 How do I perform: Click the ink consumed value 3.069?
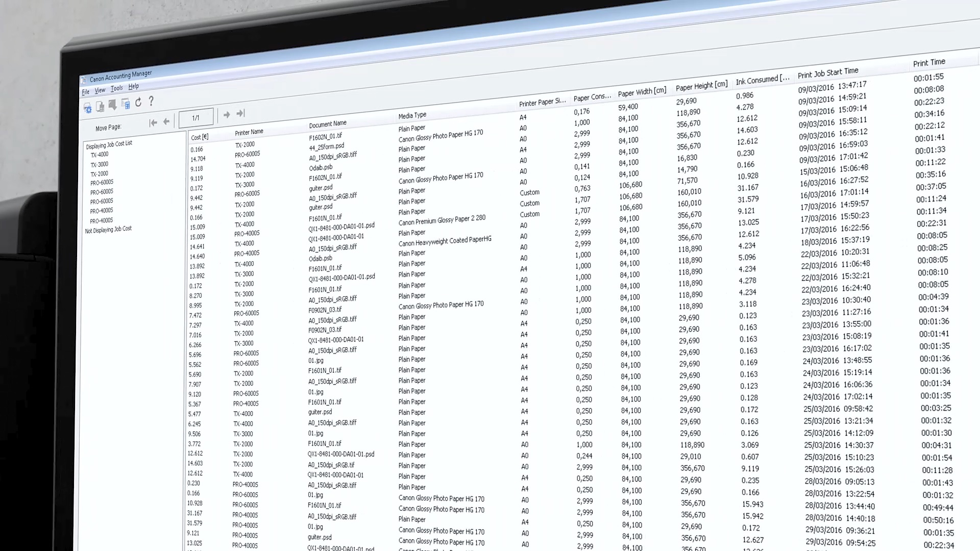750,445
